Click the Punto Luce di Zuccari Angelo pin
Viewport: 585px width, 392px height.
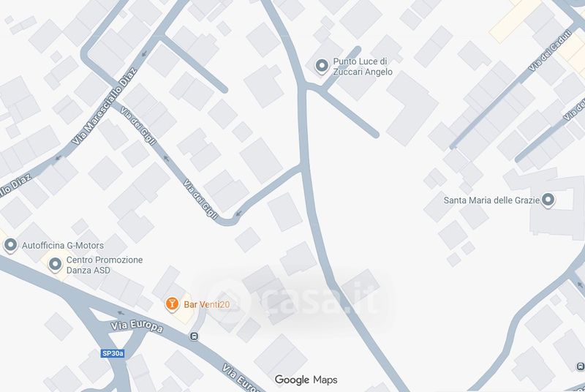click(322, 67)
